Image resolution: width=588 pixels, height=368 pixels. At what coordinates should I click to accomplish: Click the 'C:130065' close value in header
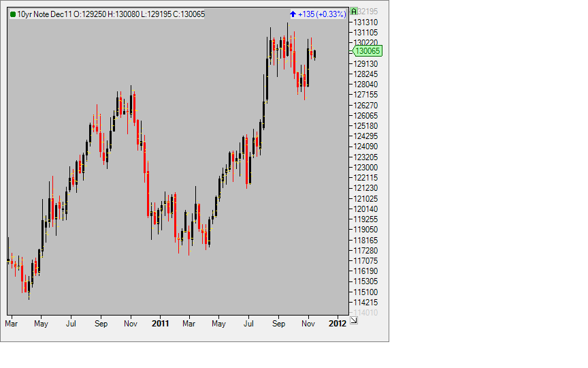pos(189,14)
